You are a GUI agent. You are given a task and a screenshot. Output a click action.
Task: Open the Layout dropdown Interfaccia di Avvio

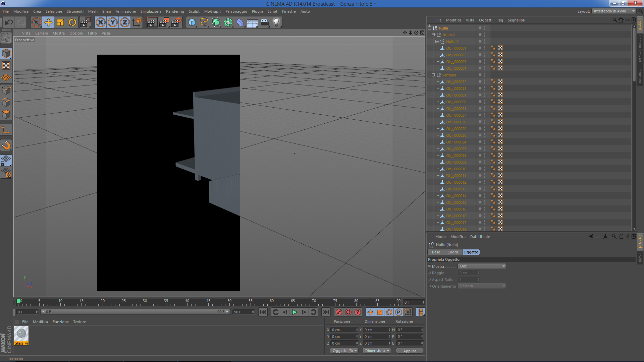click(x=614, y=11)
